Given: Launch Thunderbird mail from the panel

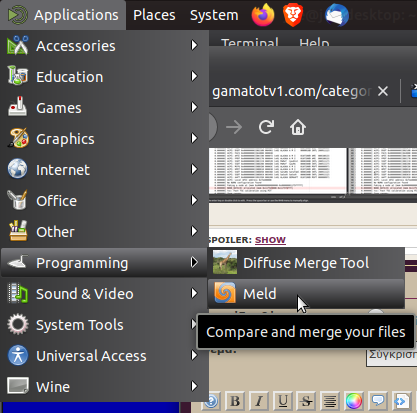Looking at the screenshot, I should tap(337, 15).
